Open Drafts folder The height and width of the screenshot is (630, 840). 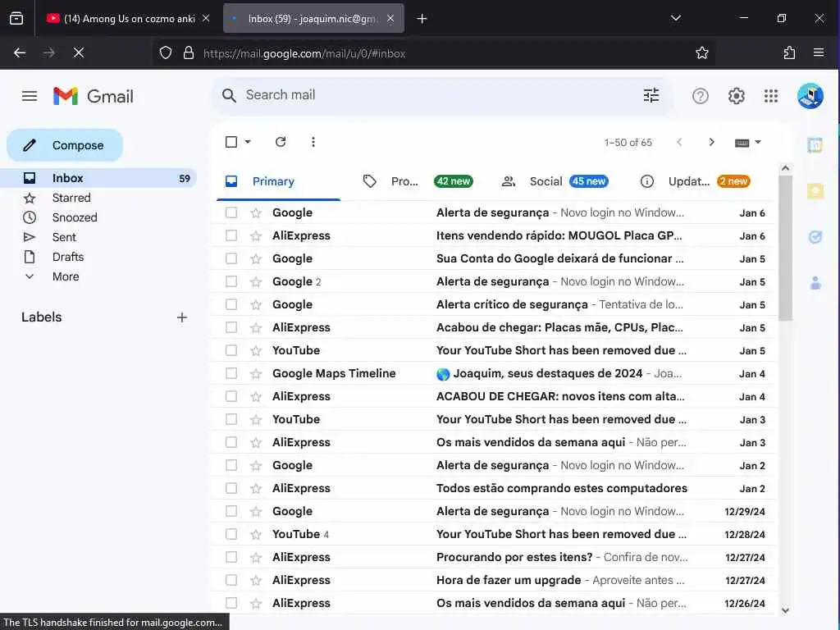(x=67, y=257)
